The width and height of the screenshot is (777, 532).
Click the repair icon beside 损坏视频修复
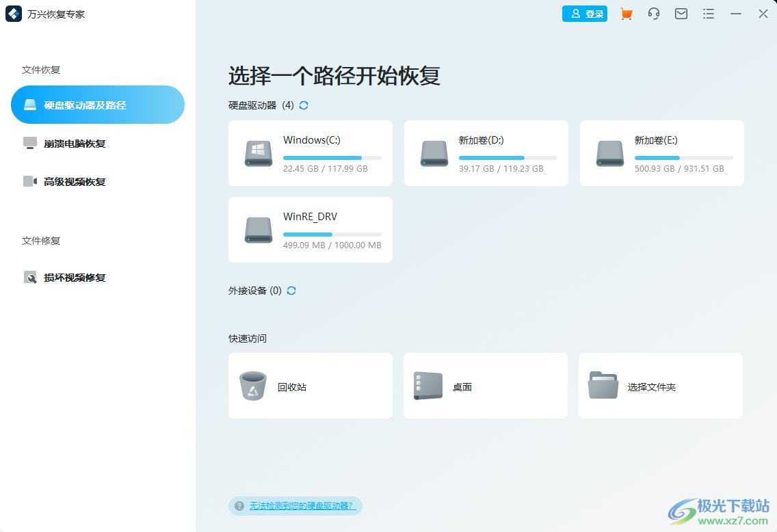click(x=30, y=278)
